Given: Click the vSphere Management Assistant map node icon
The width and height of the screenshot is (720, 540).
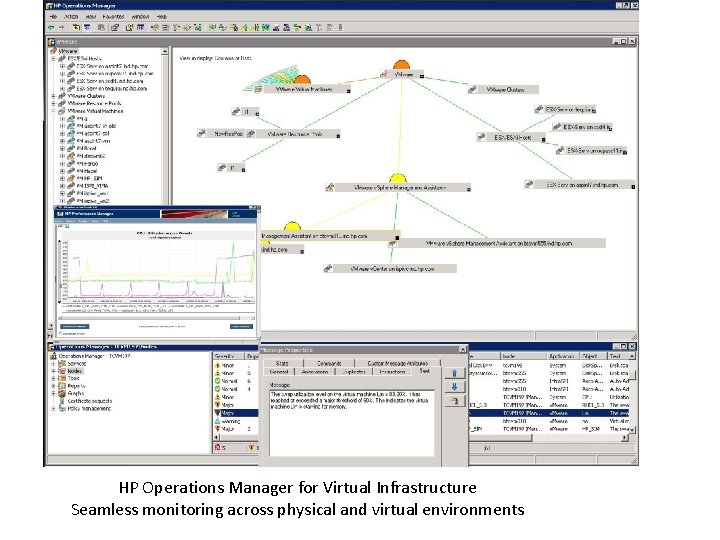Looking at the screenshot, I should coord(330,187).
